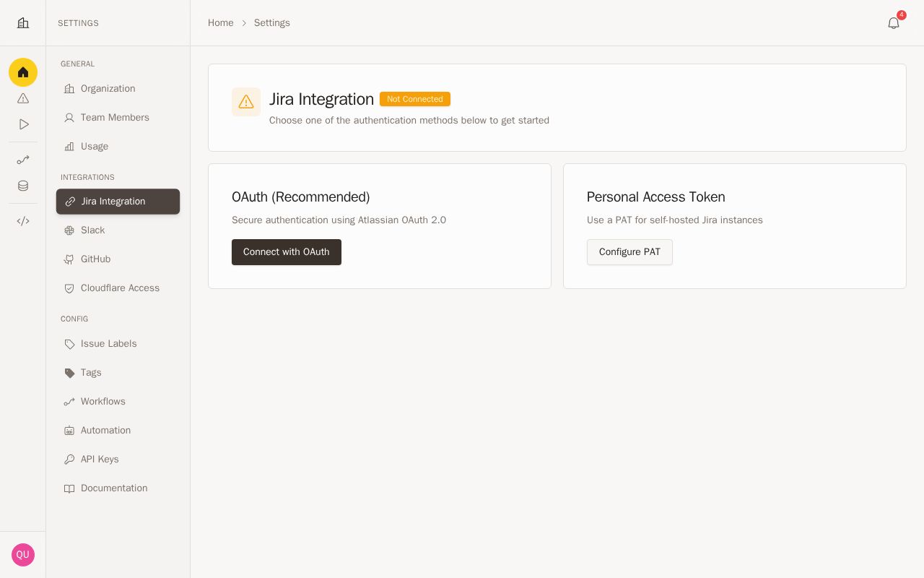Click the OAuth (Recommended) card title
The width and height of the screenshot is (924, 578).
pos(300,197)
